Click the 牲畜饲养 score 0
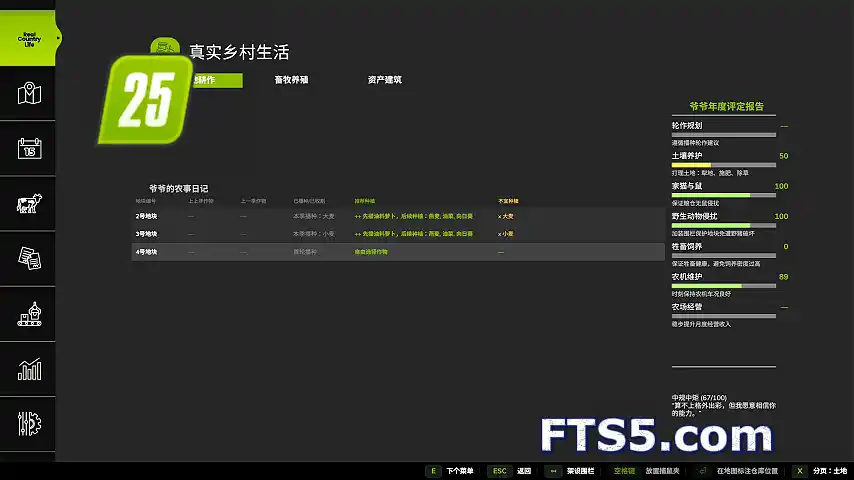 point(785,246)
